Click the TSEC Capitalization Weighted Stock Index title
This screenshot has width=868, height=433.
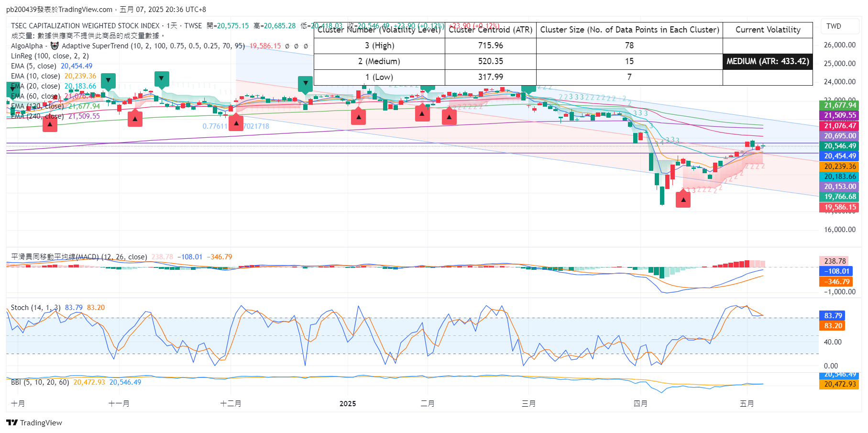point(85,26)
